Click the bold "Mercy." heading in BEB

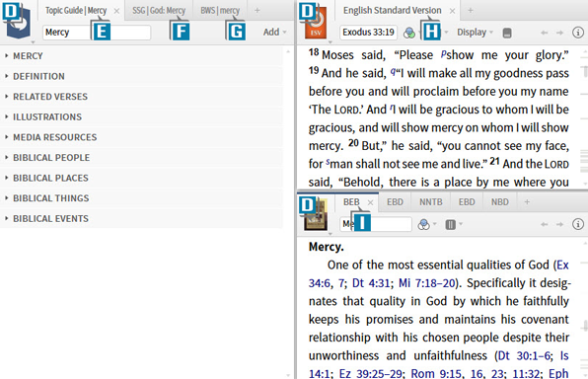coord(326,247)
